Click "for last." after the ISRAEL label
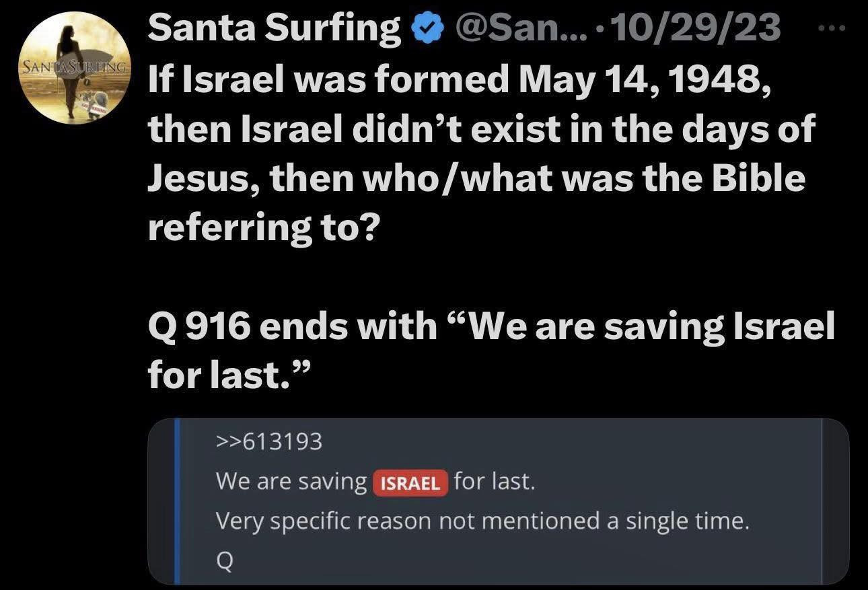Image resolution: width=868 pixels, height=590 pixels. click(495, 482)
